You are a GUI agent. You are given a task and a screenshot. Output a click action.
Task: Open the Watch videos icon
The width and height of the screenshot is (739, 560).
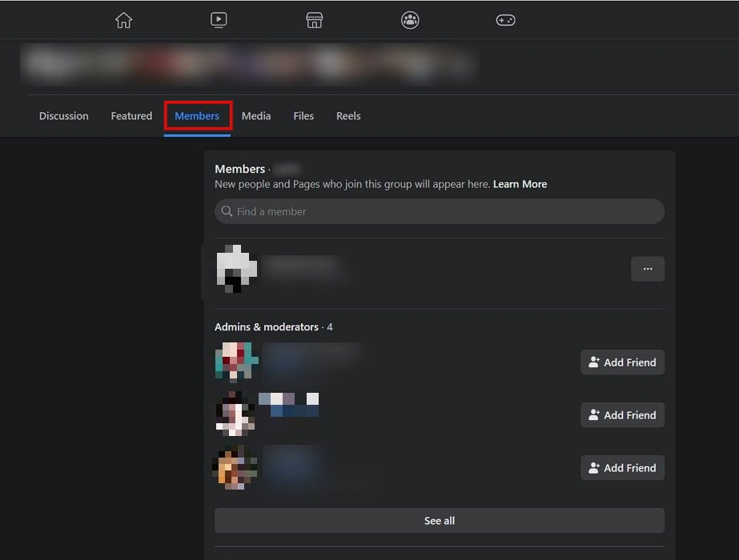pos(219,20)
